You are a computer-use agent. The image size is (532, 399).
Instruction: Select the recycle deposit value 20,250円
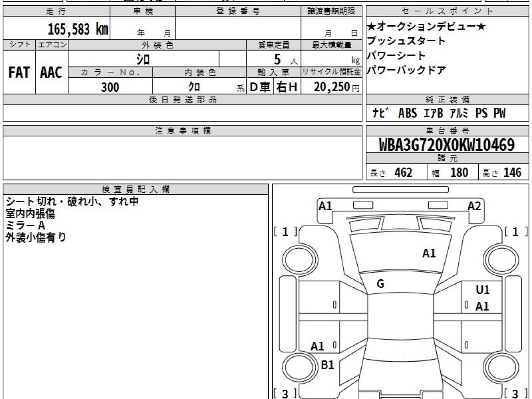click(x=337, y=87)
